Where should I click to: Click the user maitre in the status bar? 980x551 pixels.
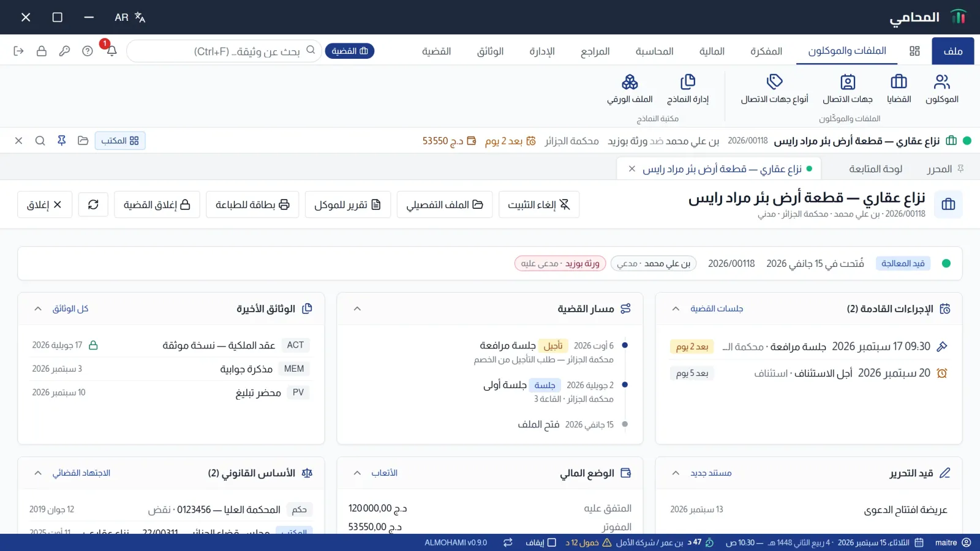coord(953,542)
